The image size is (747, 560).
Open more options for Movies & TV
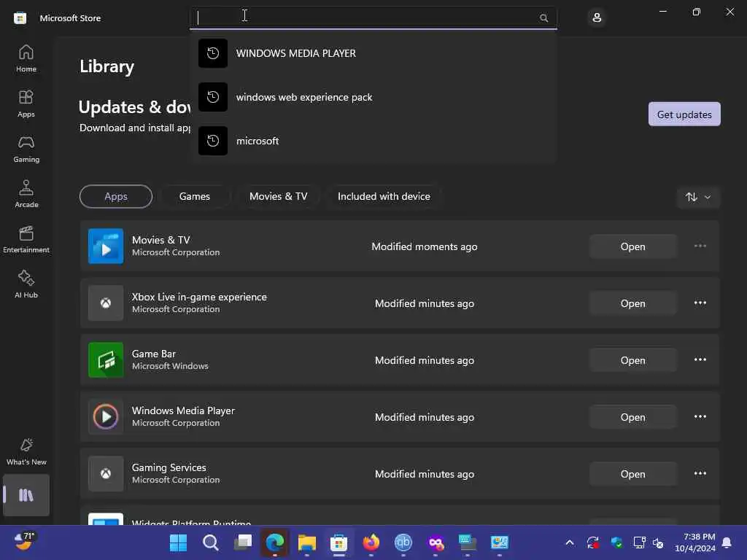click(700, 246)
